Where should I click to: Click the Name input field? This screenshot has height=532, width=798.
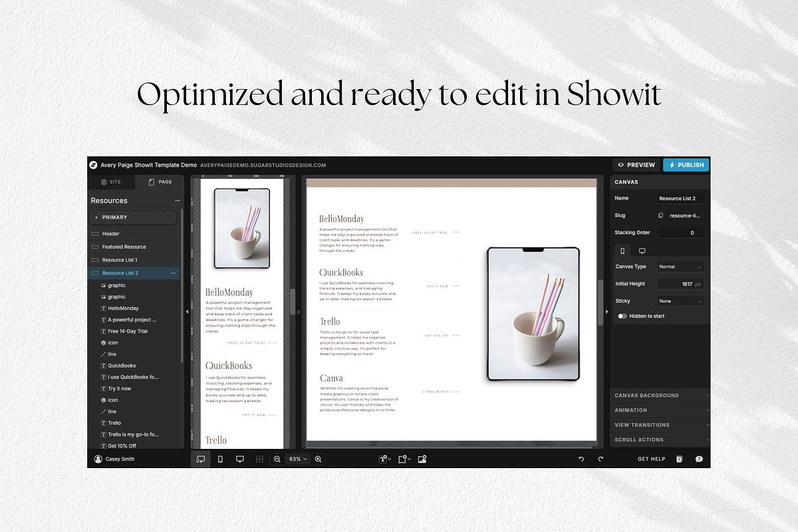tap(680, 198)
